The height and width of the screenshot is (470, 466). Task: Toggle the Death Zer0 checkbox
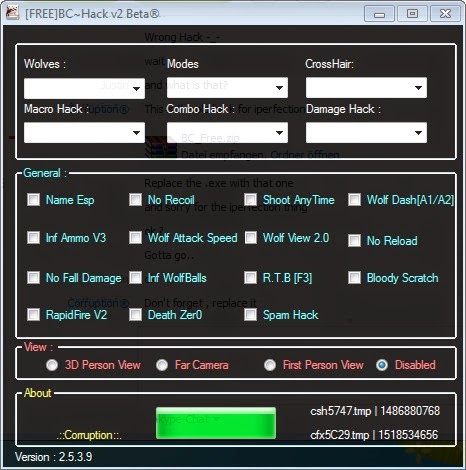point(135,314)
